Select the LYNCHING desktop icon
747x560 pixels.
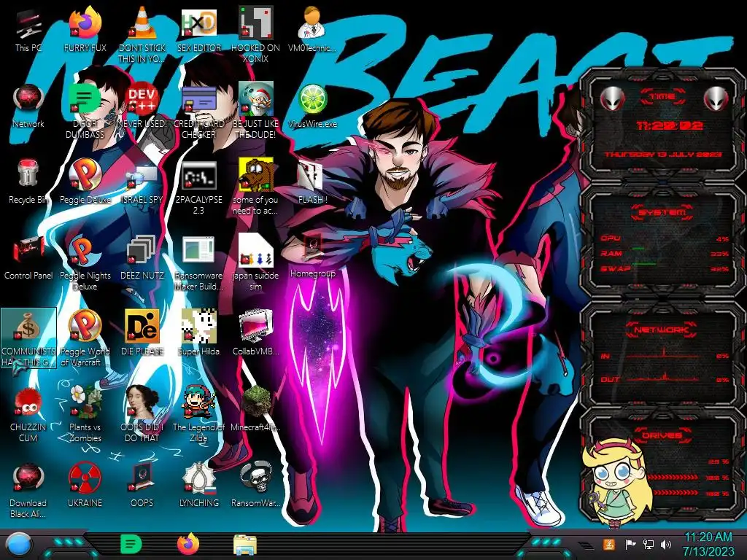(x=198, y=485)
